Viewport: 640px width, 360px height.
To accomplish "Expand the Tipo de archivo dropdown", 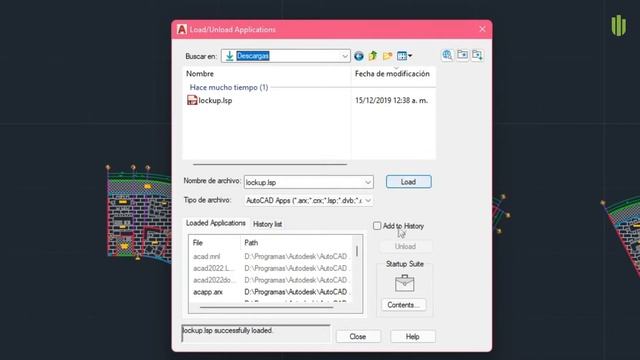I will point(368,200).
